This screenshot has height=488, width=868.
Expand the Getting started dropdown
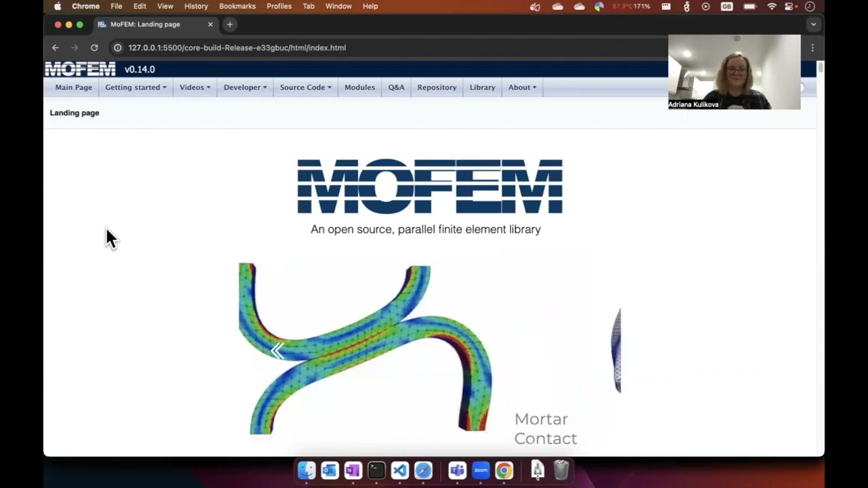(136, 87)
